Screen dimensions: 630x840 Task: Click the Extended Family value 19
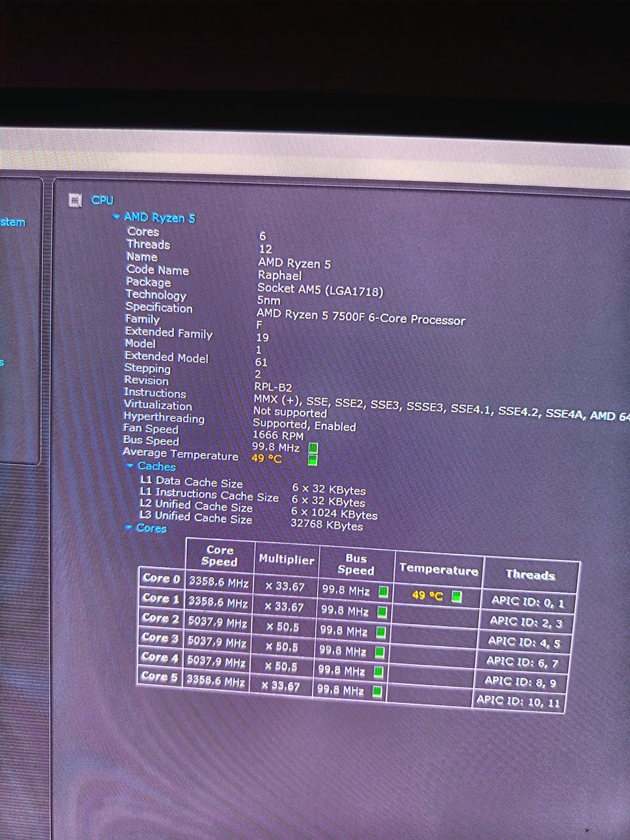(x=262, y=337)
